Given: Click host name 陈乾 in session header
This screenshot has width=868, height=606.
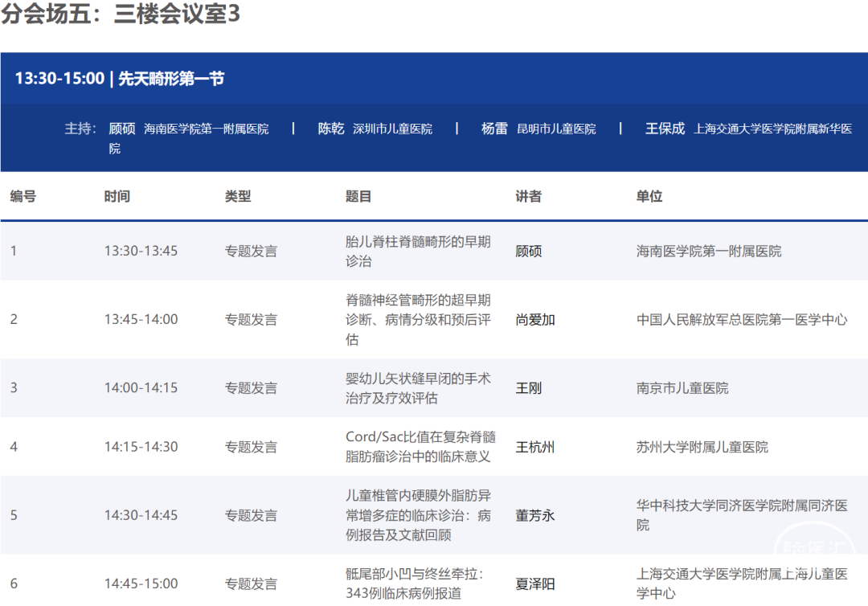Looking at the screenshot, I should coord(330,129).
